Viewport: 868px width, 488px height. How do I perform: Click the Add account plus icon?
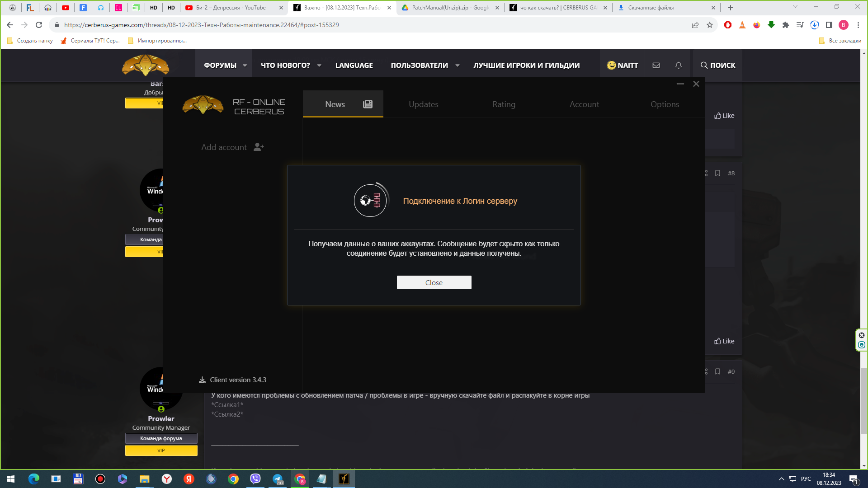pyautogui.click(x=259, y=146)
